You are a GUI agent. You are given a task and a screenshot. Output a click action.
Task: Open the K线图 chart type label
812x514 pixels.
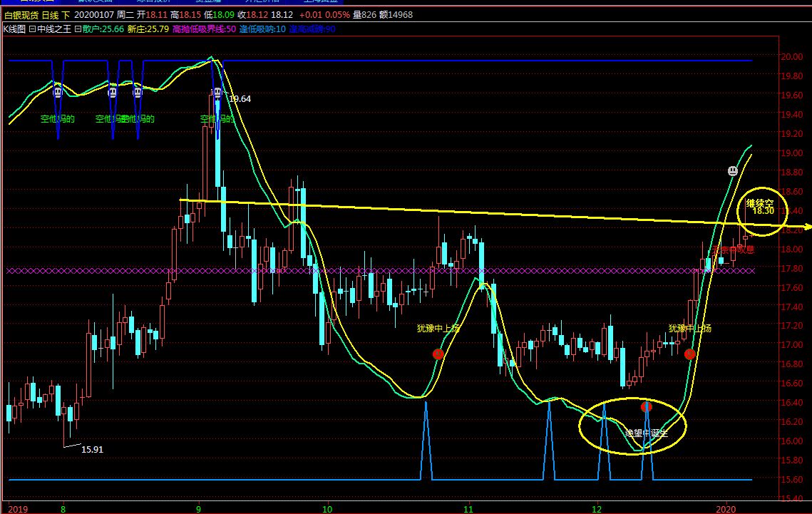pos(14,29)
